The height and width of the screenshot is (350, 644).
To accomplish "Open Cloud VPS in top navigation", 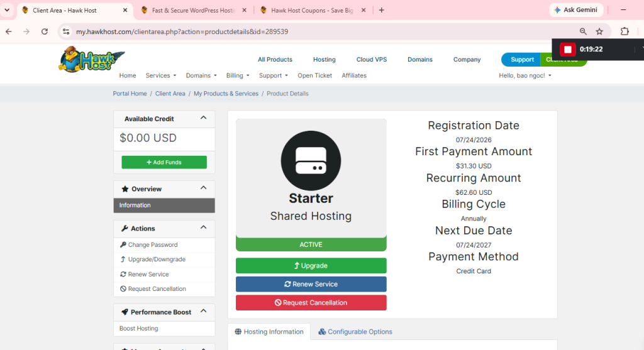I will (372, 60).
